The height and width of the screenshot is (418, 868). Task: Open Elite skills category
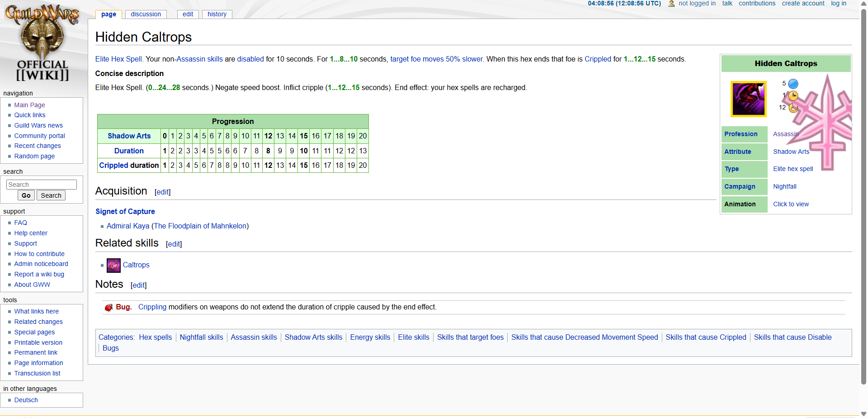coord(414,337)
